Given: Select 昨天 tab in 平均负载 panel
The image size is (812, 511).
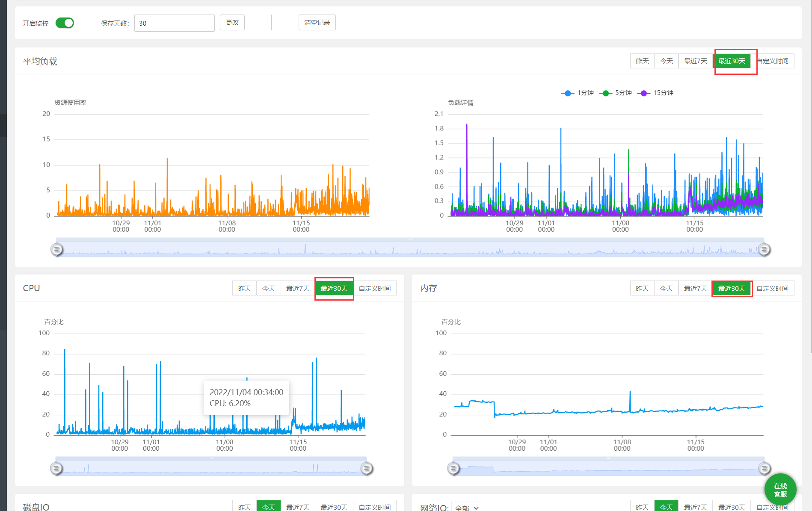Looking at the screenshot, I should (642, 61).
